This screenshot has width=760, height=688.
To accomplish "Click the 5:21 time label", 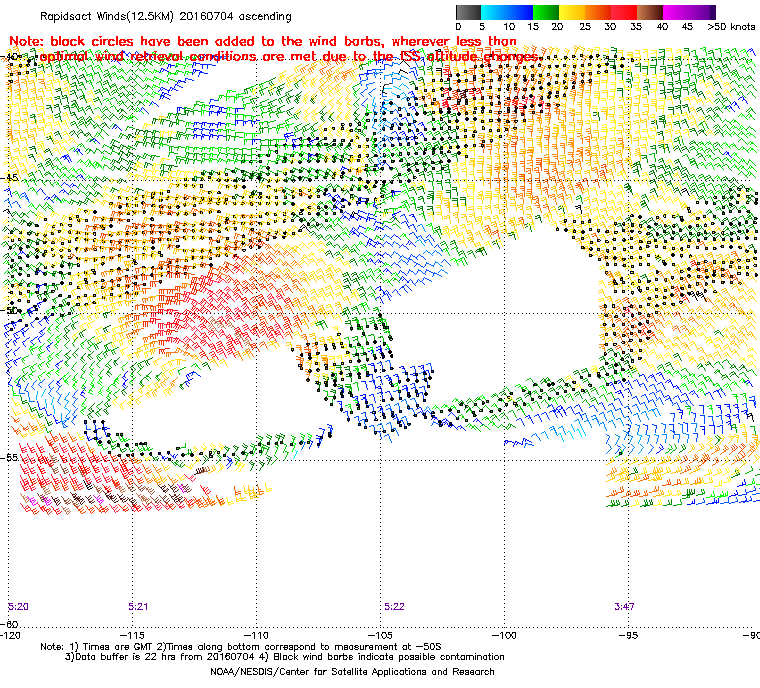I will [138, 607].
